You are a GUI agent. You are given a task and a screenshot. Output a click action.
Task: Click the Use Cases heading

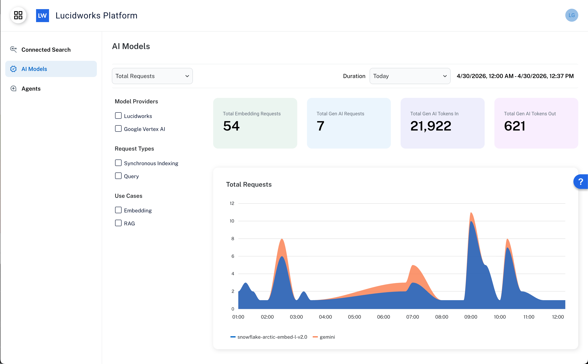click(128, 196)
